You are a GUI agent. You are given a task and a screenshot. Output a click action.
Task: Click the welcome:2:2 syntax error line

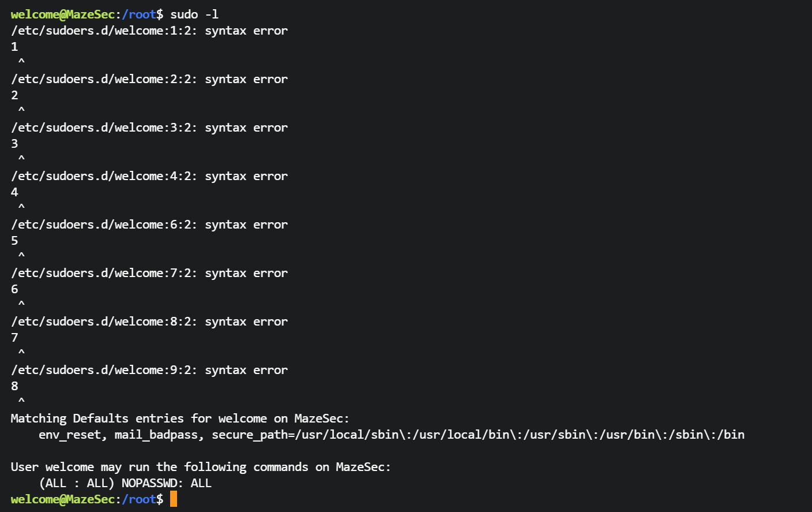click(x=149, y=79)
